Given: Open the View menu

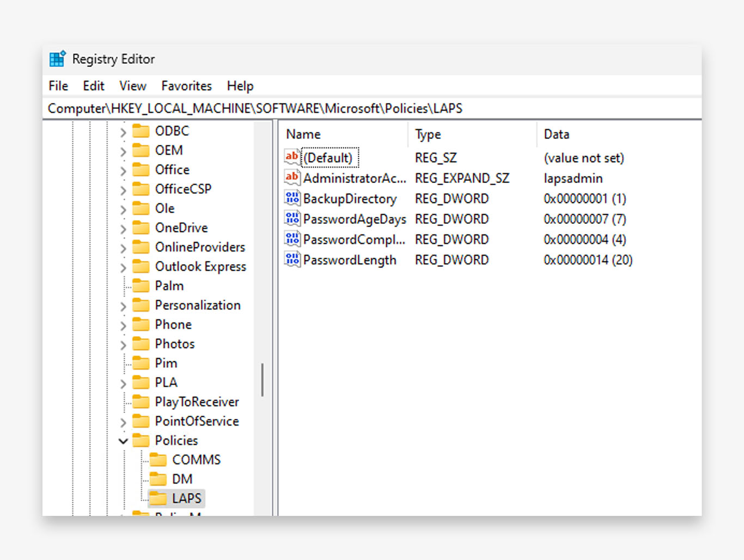Looking at the screenshot, I should pyautogui.click(x=133, y=86).
